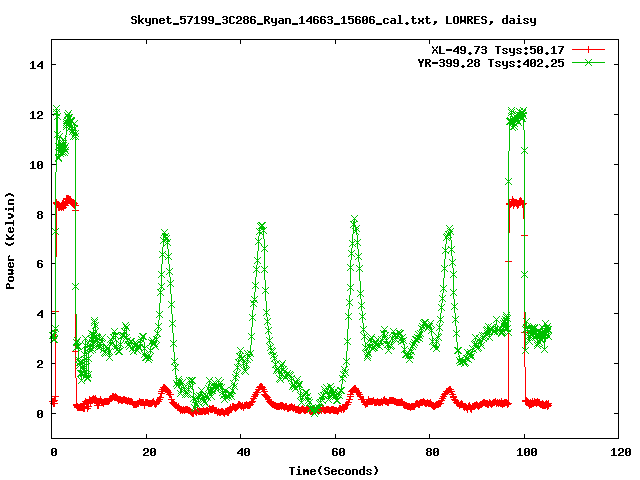Click the y-axis tick label 12
This screenshot has width=640, height=480.
click(36, 115)
